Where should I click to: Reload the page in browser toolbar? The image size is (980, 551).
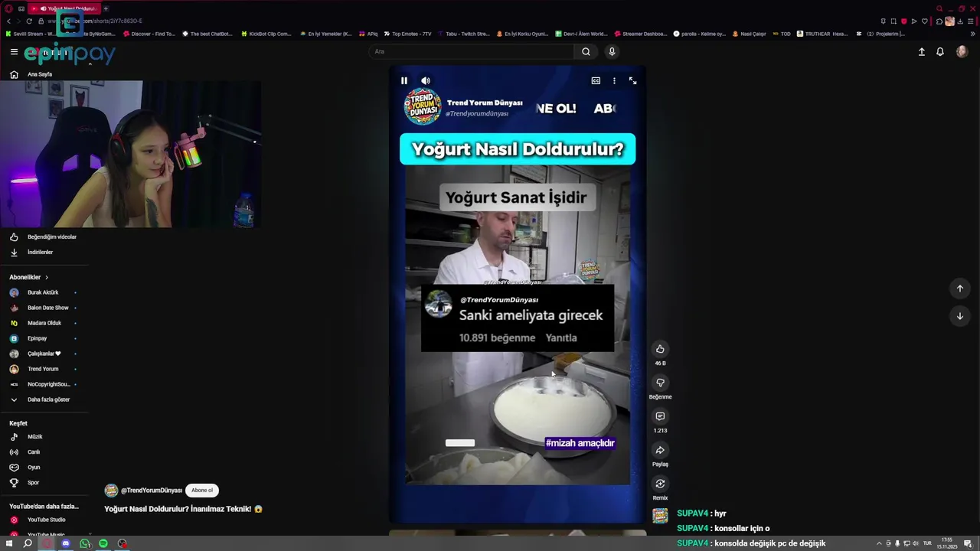29,21
